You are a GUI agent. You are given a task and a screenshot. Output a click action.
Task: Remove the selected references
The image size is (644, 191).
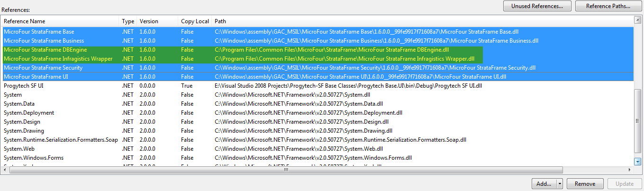click(x=584, y=184)
